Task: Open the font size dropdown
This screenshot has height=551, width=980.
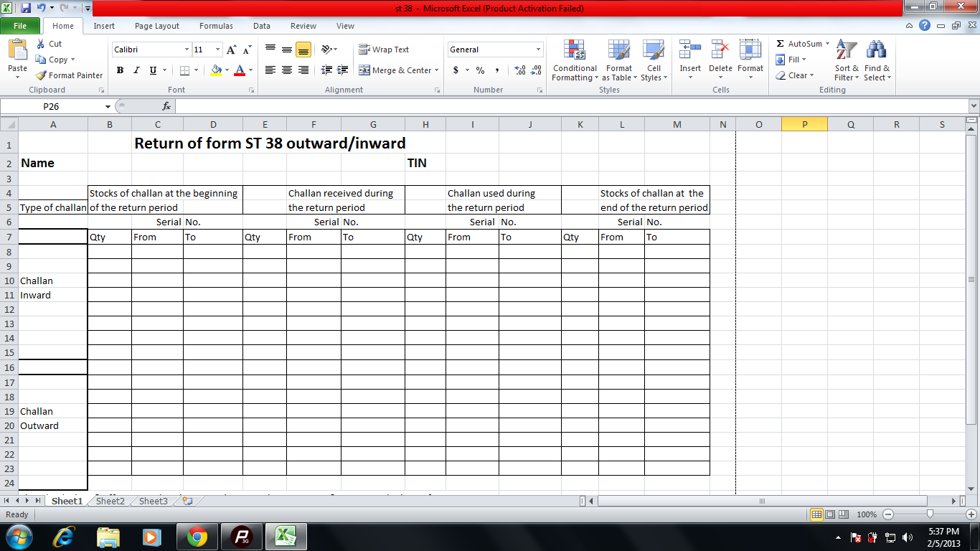Action: pyautogui.click(x=218, y=50)
